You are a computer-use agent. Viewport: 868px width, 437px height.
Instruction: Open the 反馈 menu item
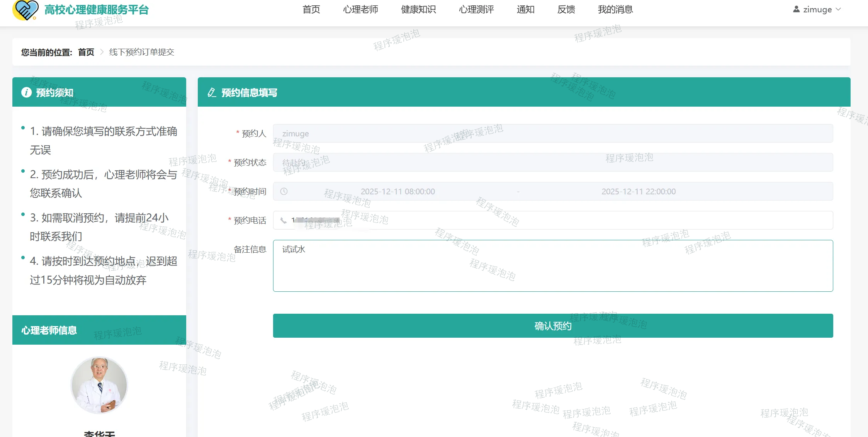(x=566, y=9)
